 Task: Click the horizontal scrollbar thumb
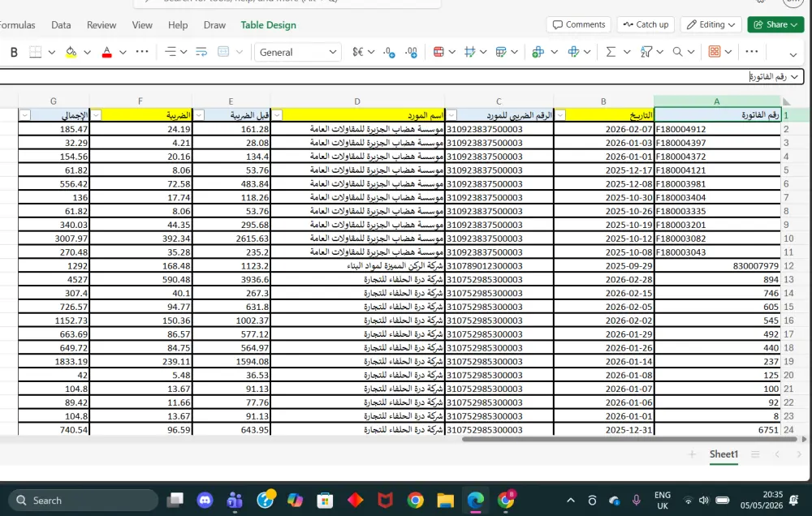coord(629,439)
